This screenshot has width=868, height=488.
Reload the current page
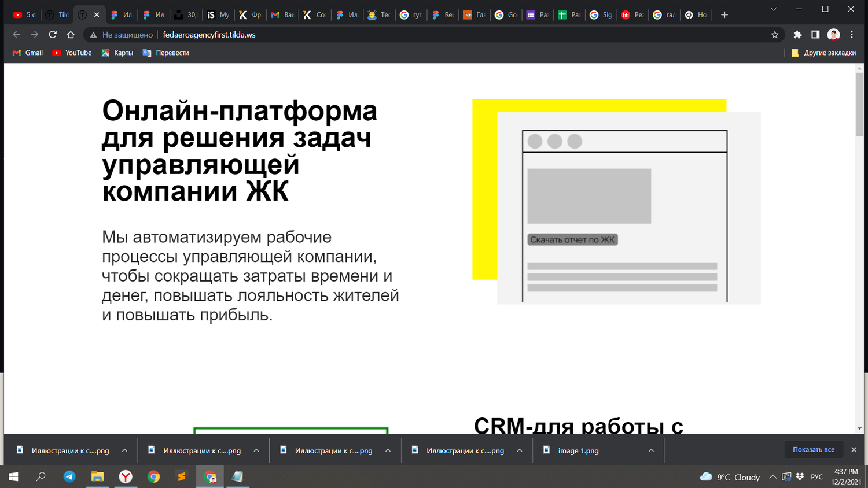pos(53,35)
